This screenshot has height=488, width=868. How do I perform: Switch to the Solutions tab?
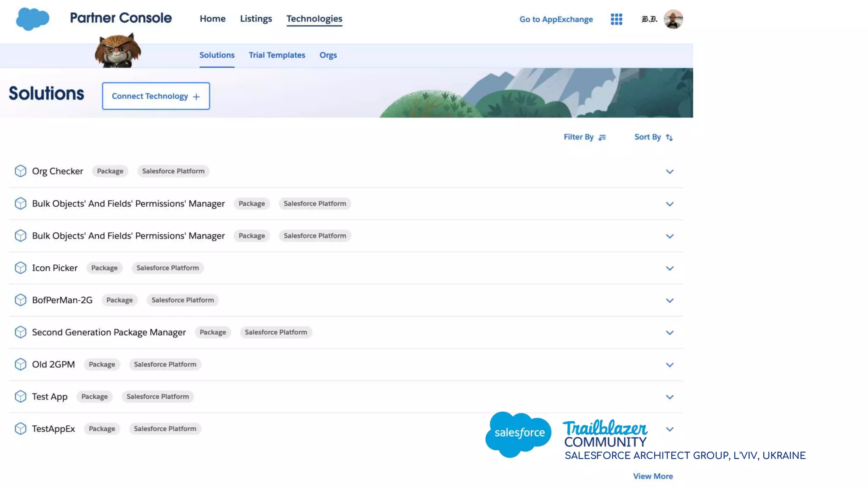217,55
